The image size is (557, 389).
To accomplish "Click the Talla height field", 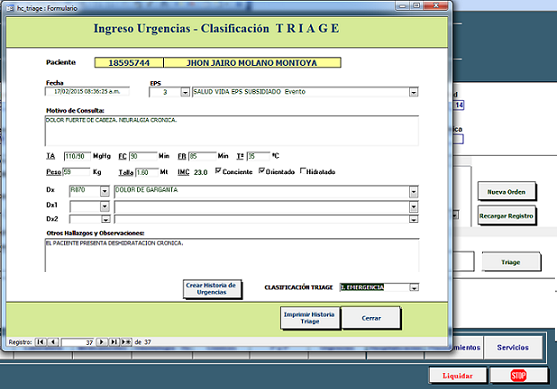I will coord(147,172).
